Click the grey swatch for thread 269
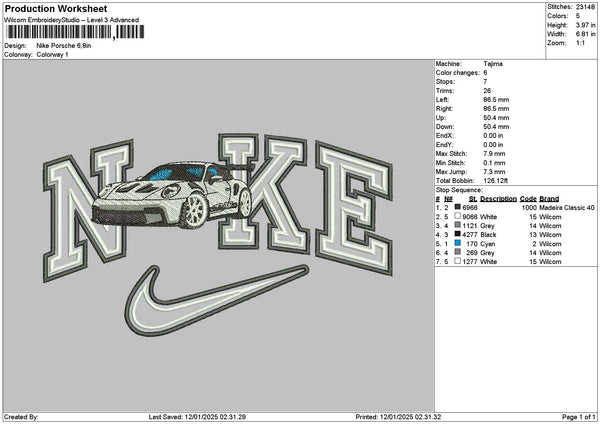 coord(457,252)
